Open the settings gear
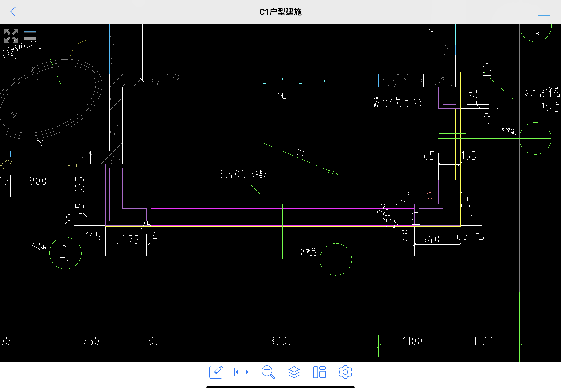This screenshot has height=392, width=561. (345, 372)
